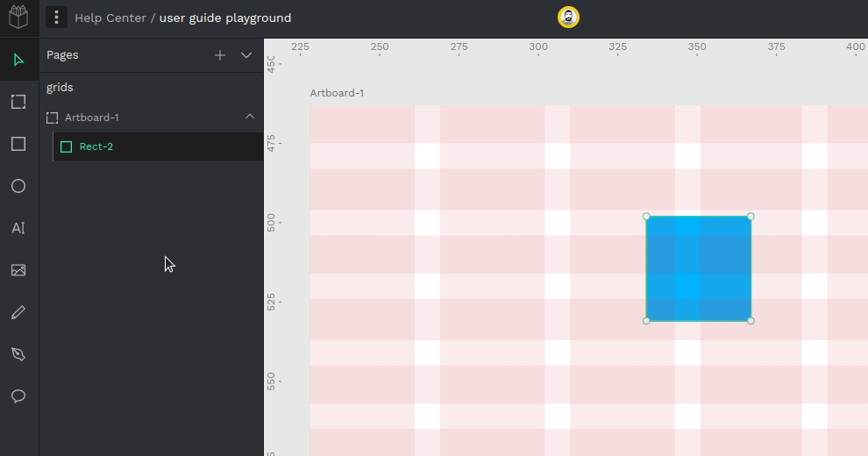Open the three-dot main menu

[56, 18]
